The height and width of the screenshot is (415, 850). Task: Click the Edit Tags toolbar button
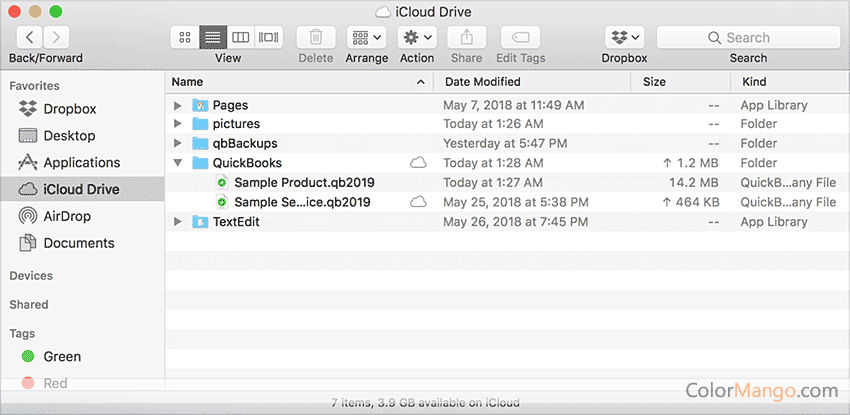(520, 37)
